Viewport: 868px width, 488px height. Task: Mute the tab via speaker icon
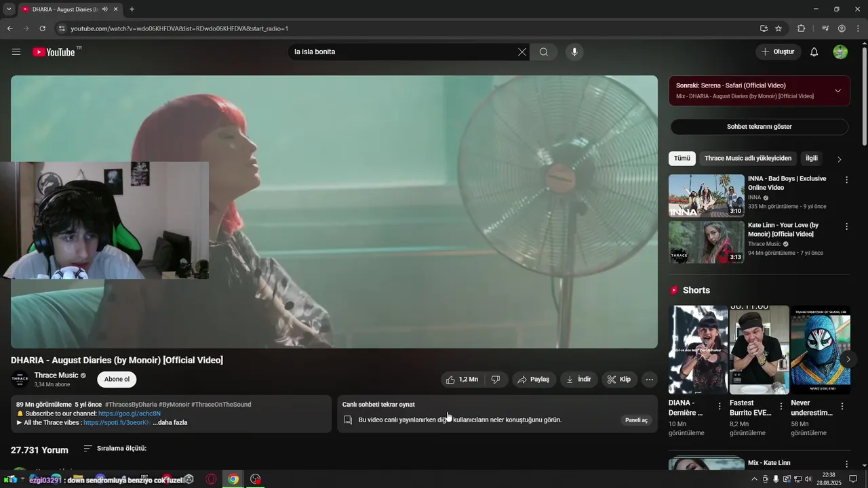tap(104, 9)
